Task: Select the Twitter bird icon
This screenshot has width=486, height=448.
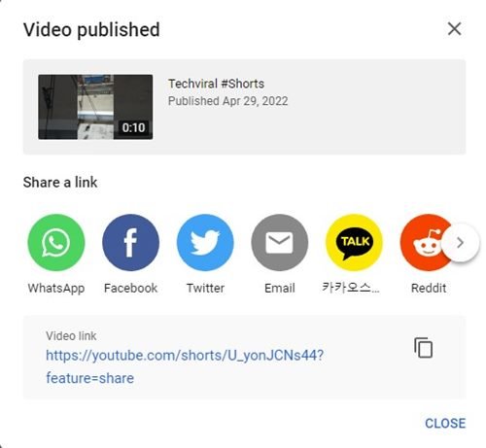Action: pos(205,242)
